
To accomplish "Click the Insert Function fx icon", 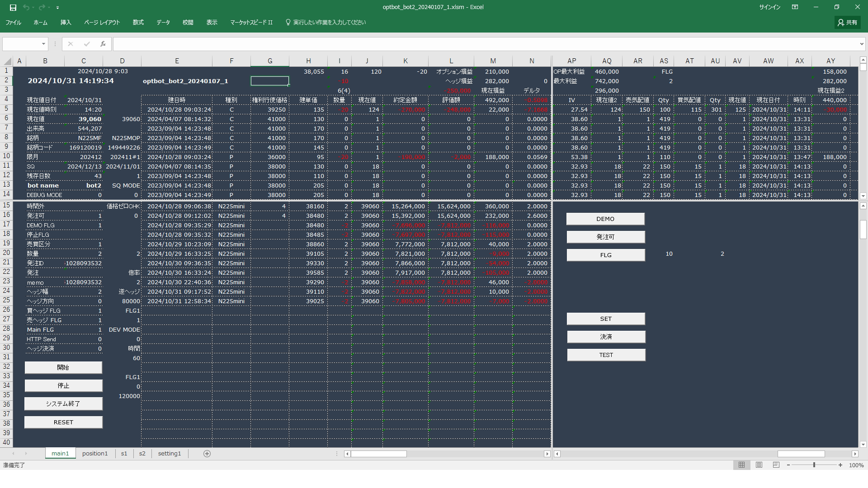I will [103, 44].
